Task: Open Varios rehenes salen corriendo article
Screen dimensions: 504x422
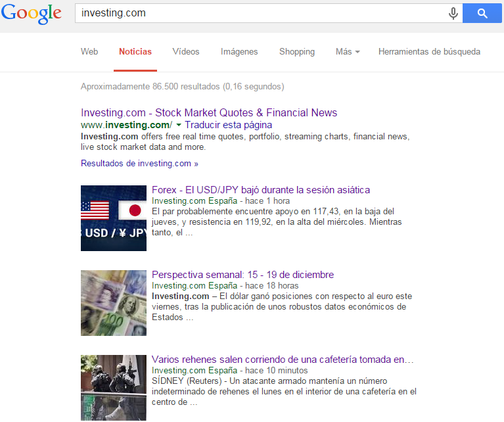Action: pyautogui.click(x=283, y=360)
